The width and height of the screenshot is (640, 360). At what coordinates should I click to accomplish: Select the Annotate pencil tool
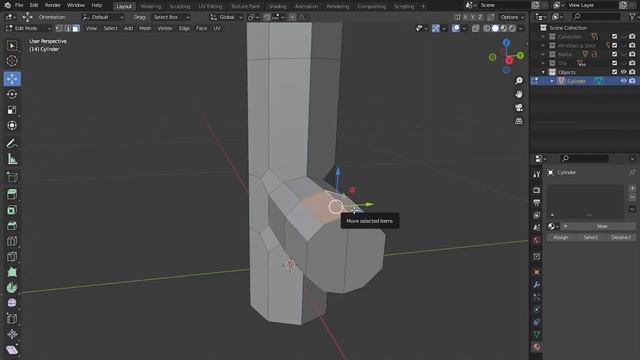click(x=12, y=144)
